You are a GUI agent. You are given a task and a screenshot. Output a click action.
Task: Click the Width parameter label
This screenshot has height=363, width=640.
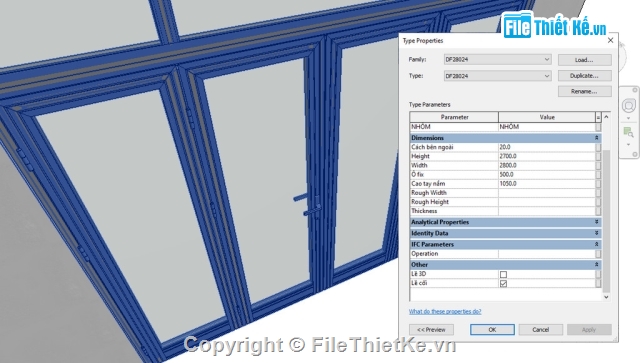click(x=419, y=165)
